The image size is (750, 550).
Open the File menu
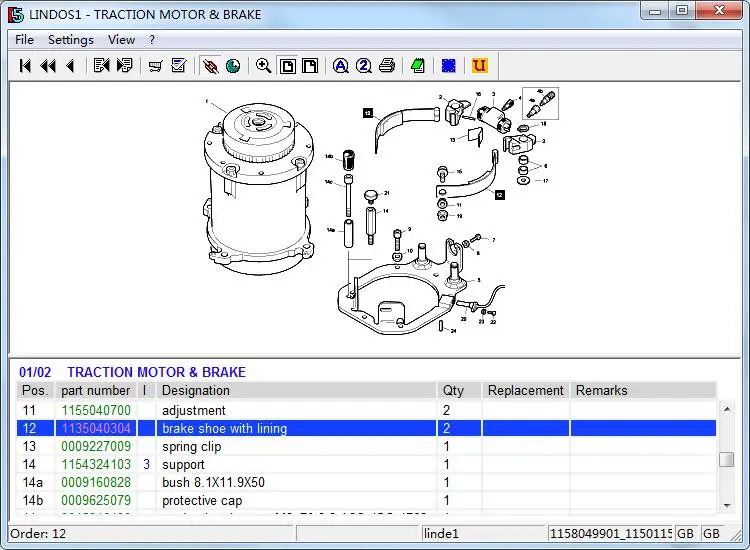(x=24, y=40)
